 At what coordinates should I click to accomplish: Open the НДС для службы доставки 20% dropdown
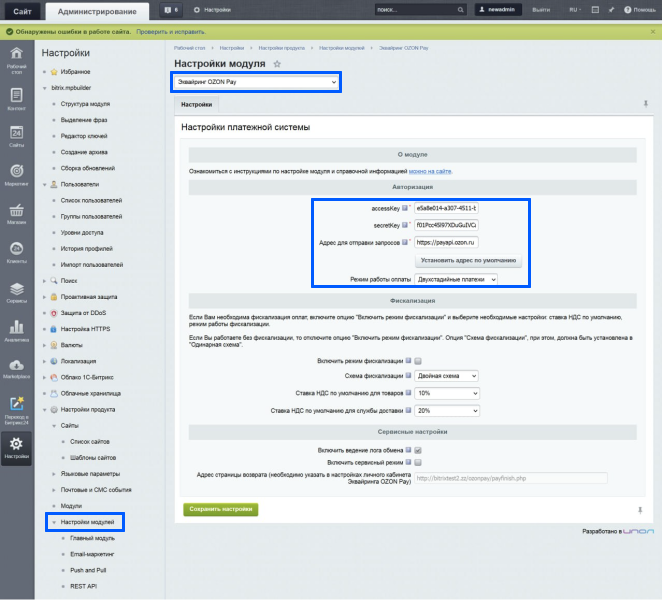(447, 410)
